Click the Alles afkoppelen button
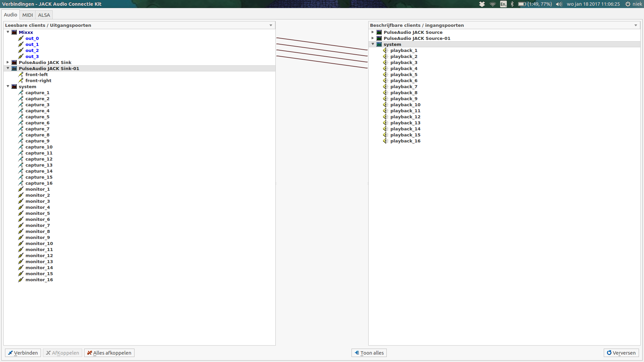The image size is (644, 362). (x=109, y=353)
